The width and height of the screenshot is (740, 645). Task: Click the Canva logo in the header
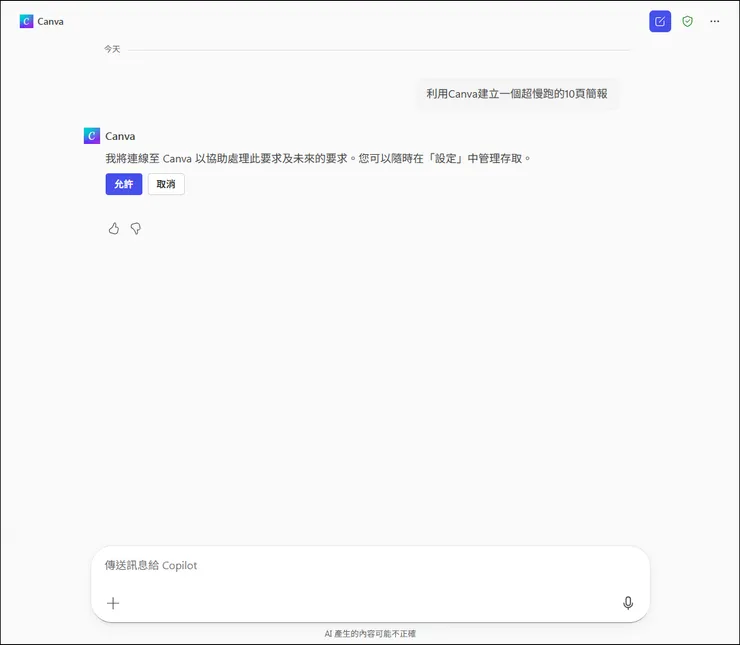tap(26, 21)
